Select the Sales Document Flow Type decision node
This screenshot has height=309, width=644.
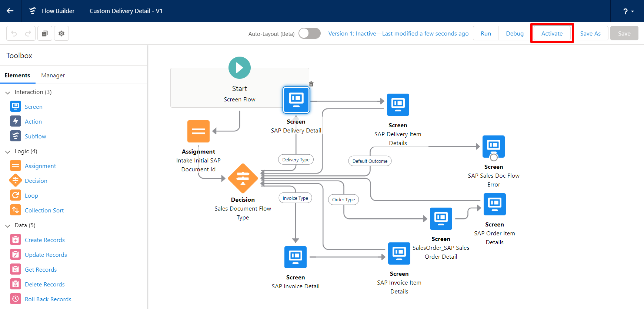(x=243, y=178)
